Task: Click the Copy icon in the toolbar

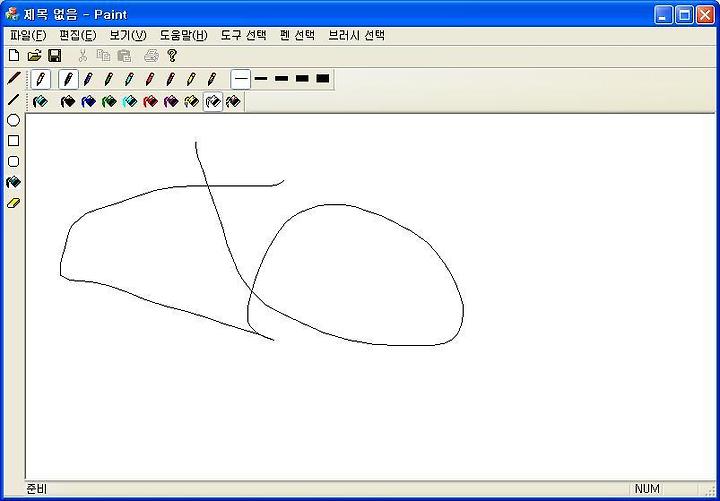Action: click(x=103, y=56)
